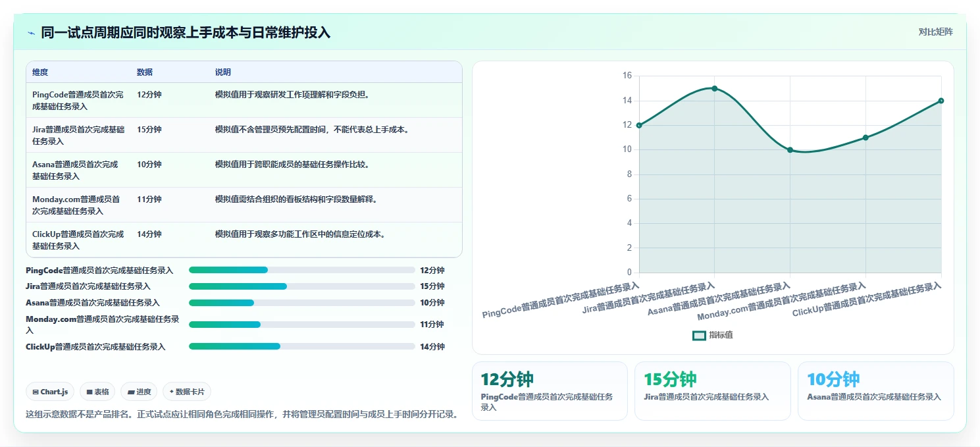
Task: Click the PingCode data point at 12
Action: click(x=639, y=125)
